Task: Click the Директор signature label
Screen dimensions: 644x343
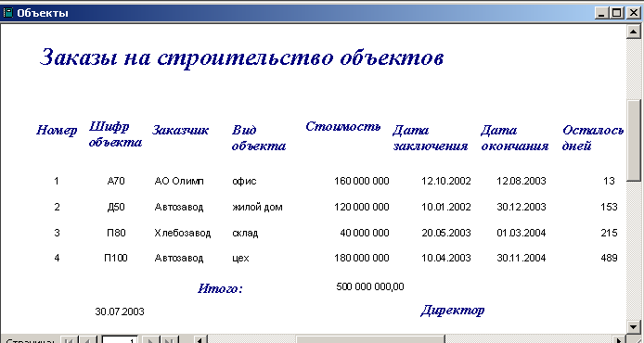Action: pos(453,311)
